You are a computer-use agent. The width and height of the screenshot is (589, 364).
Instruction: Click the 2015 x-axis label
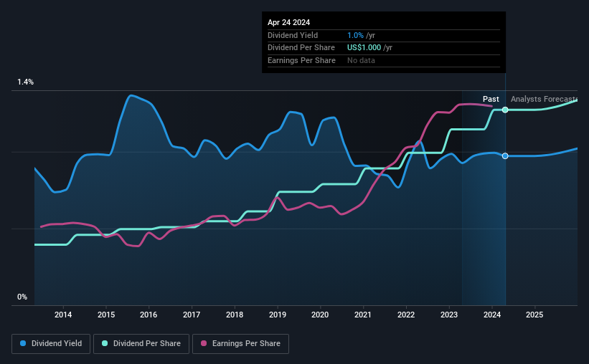106,315
